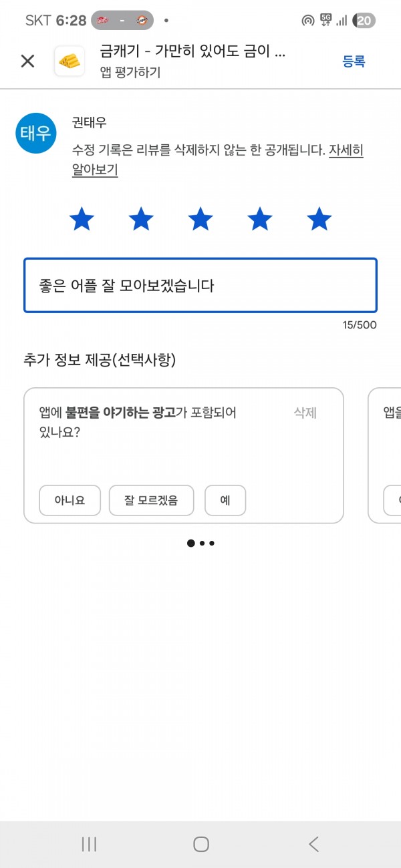Select the fourth rating star
This screenshot has height=868, width=401.
(260, 219)
